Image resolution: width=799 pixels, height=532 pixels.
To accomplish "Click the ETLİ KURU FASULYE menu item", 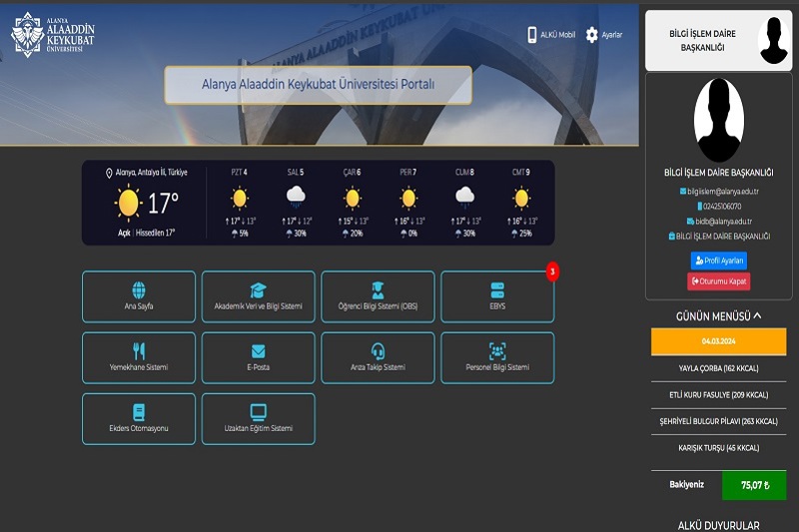I will [x=718, y=394].
